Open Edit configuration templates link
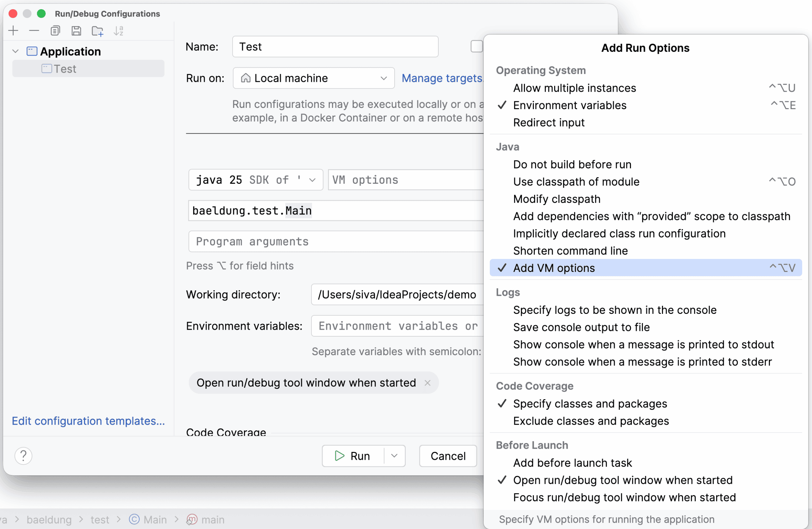 pyautogui.click(x=88, y=421)
